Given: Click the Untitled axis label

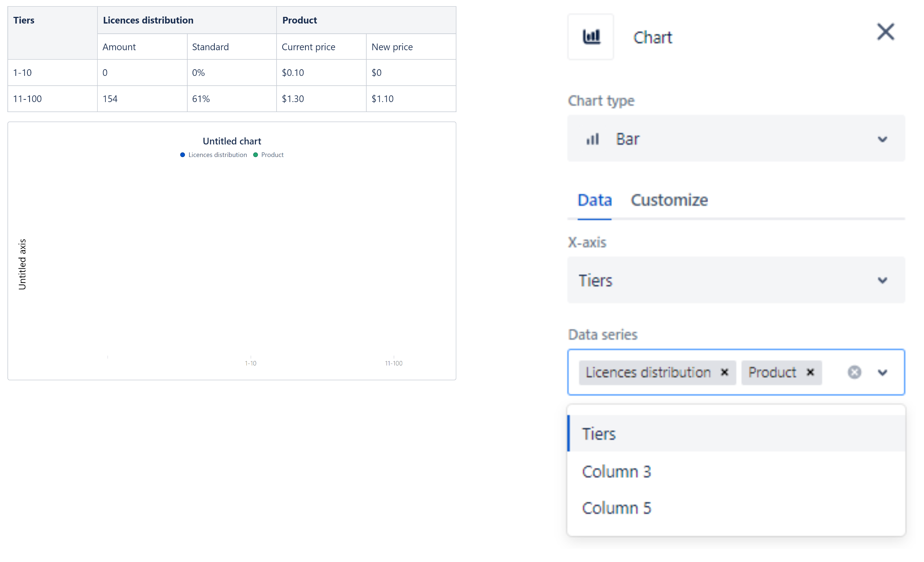Looking at the screenshot, I should click(22, 264).
